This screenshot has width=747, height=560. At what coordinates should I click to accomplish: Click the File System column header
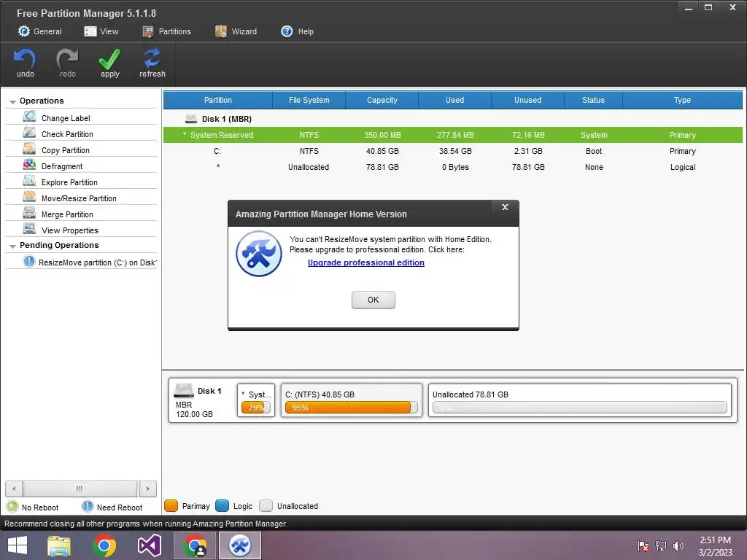tap(309, 100)
